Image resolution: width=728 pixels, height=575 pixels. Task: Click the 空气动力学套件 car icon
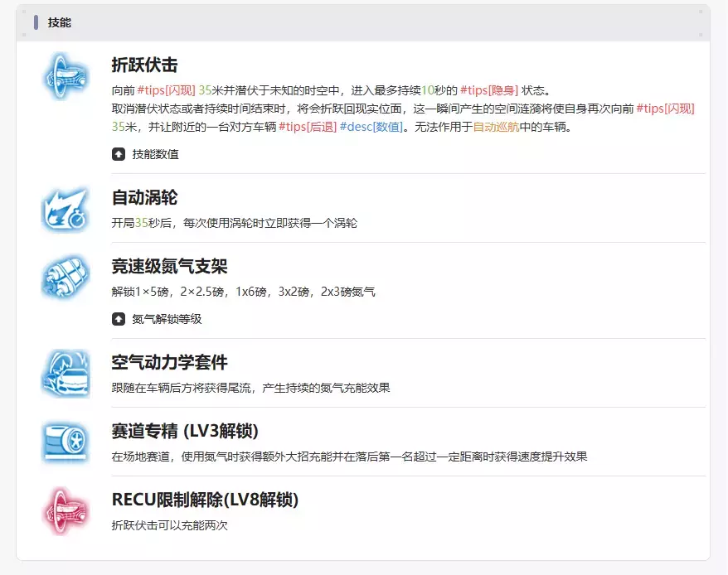(x=66, y=374)
